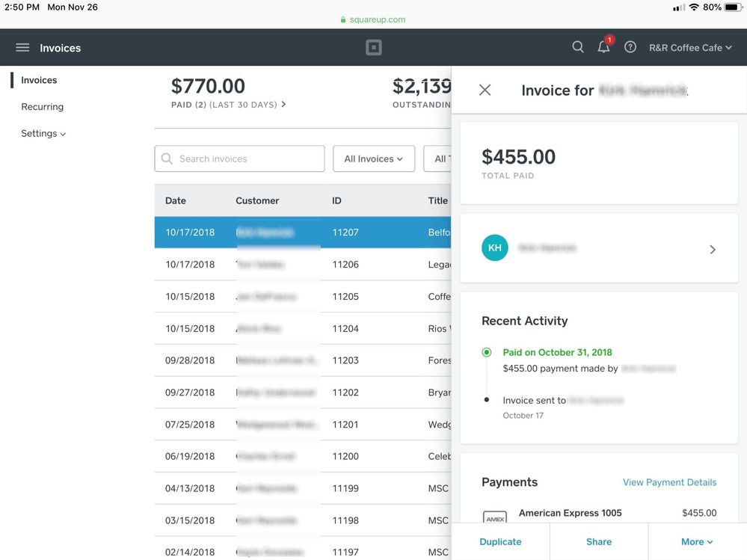Go to Recurring invoices section
This screenshot has height=560, width=747.
click(42, 107)
